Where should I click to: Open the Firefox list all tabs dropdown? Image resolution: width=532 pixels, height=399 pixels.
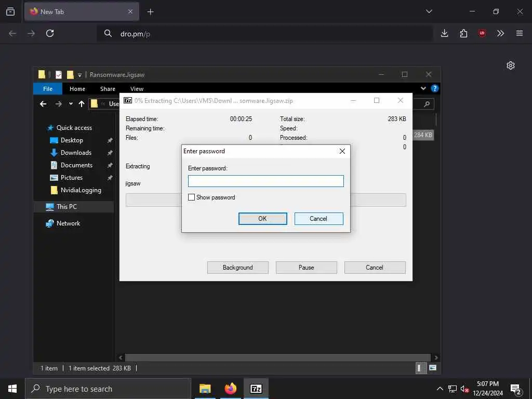pos(429,11)
